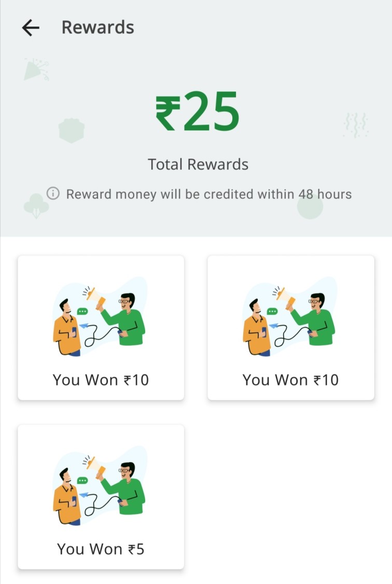The width and height of the screenshot is (392, 584).
Task: Tap the info icon beside the reward note
Action: point(53,193)
